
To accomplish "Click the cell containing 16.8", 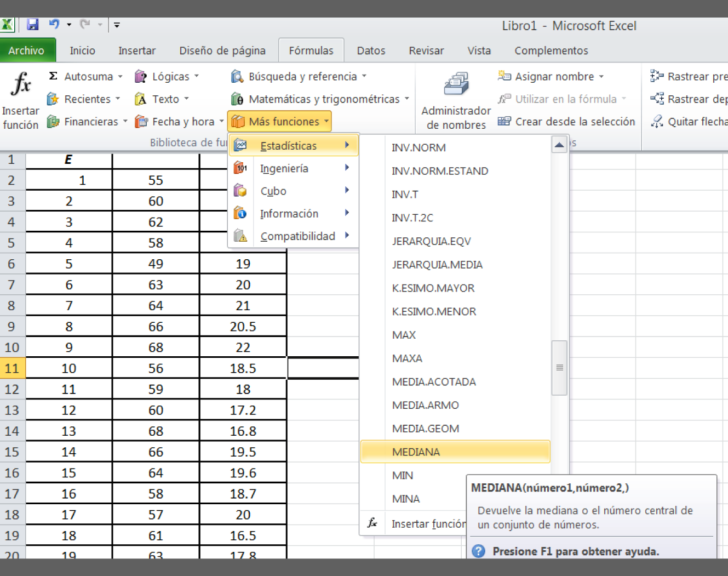I will [x=243, y=431].
